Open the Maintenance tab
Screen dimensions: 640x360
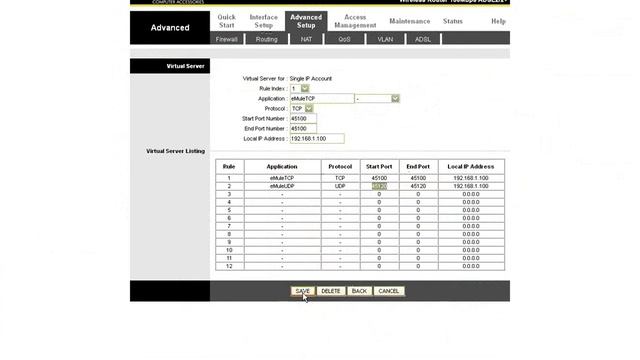[x=409, y=21]
